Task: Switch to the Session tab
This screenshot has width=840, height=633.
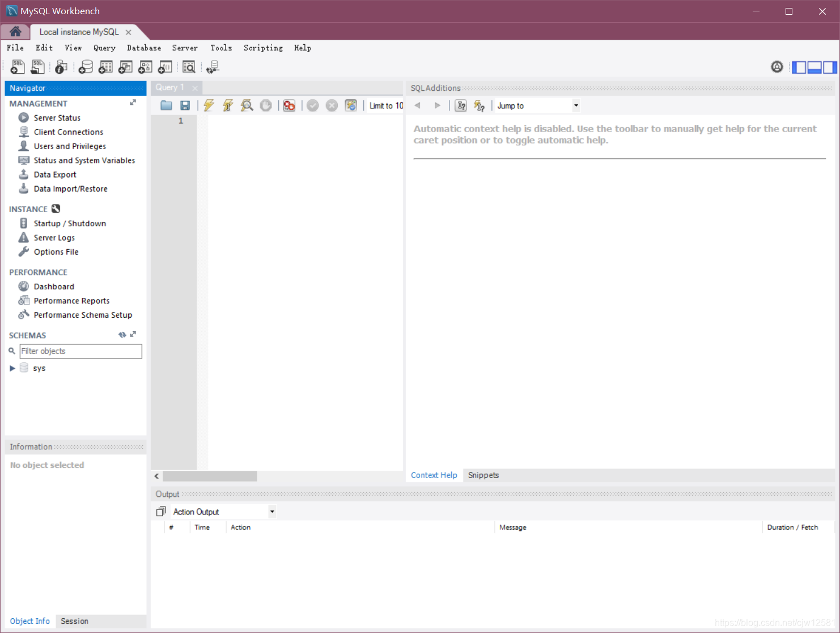Action: tap(74, 621)
